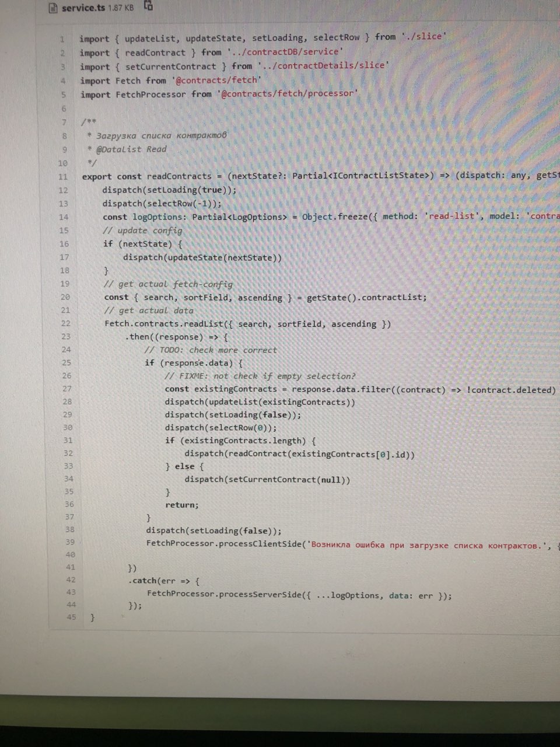Click 'export const readContracts' declaration
This screenshot has height=747, width=560.
(x=147, y=176)
